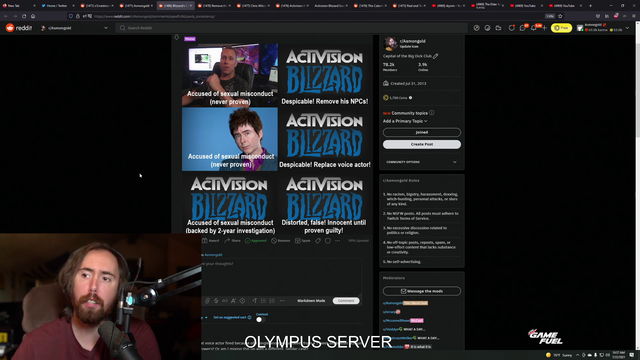The height and width of the screenshot is (360, 640).
Task: Click the moderation shield icon in header
Action: [x=511, y=28]
